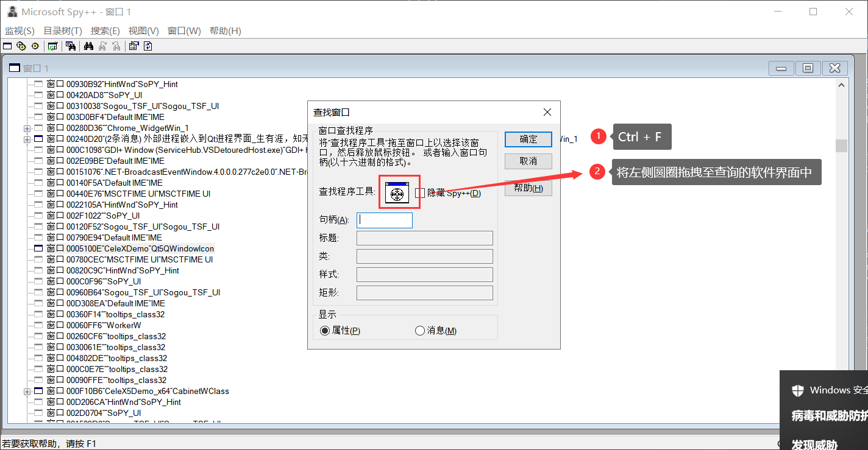Select row 0022105A HintWnd SoPY_Hint
The image size is (868, 450).
click(x=112, y=205)
